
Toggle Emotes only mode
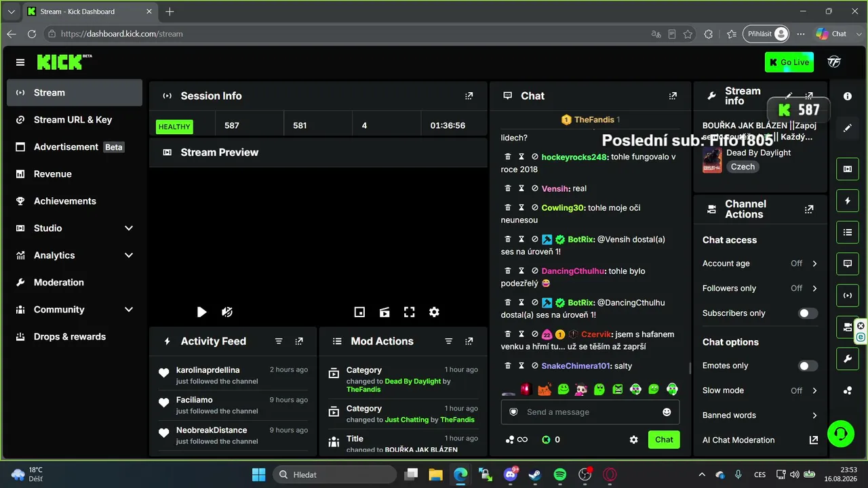(808, 366)
